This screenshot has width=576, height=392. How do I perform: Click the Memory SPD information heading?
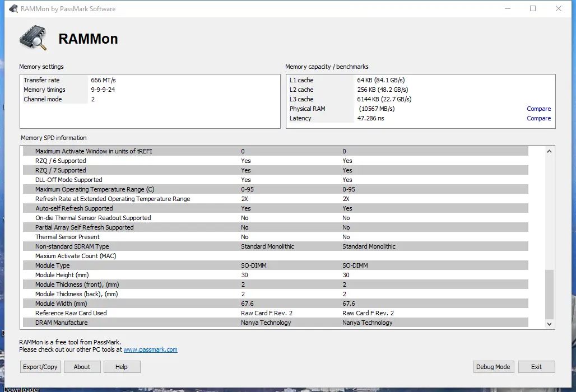point(54,138)
